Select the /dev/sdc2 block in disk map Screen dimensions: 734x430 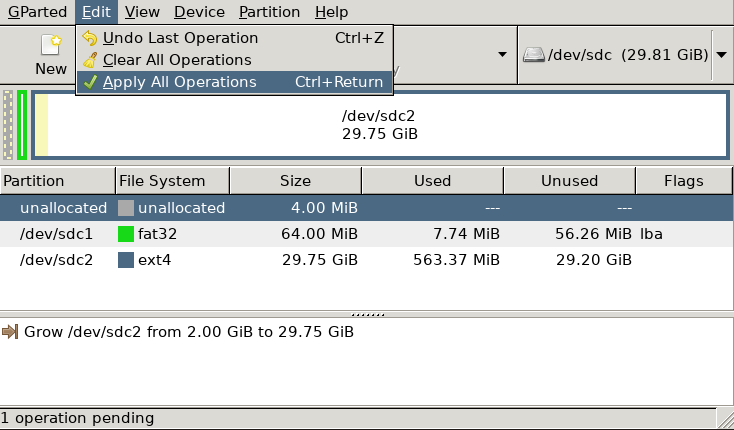coord(380,125)
